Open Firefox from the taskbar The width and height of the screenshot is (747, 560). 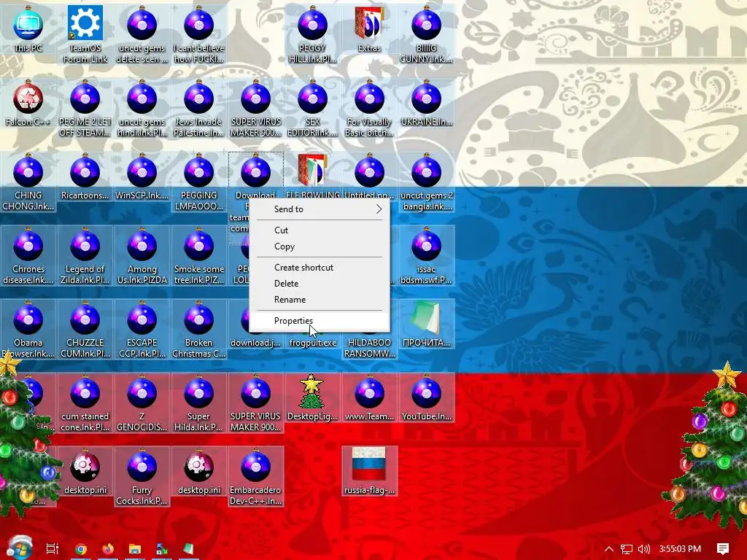108,549
